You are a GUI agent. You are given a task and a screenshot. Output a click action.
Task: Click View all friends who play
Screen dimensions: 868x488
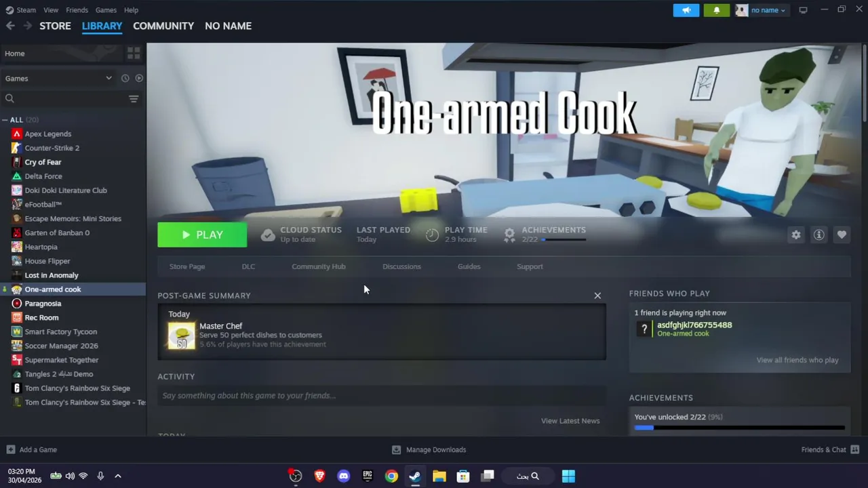(x=797, y=360)
